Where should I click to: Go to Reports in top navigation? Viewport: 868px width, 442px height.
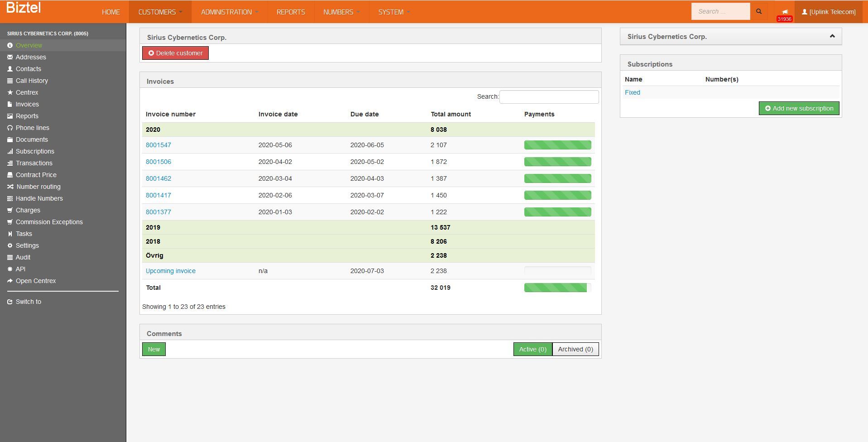pyautogui.click(x=291, y=12)
